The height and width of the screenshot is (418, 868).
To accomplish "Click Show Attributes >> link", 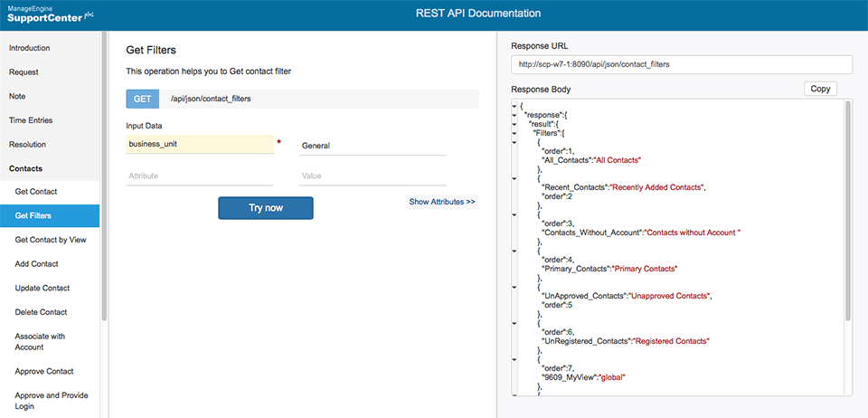I will (x=442, y=202).
